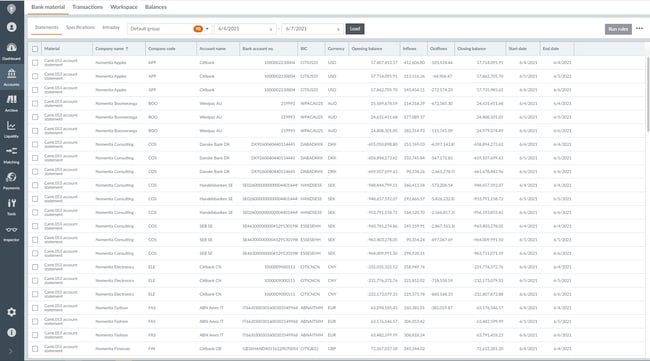The height and width of the screenshot is (361, 650).
Task: Click the Run rules button
Action: point(618,29)
